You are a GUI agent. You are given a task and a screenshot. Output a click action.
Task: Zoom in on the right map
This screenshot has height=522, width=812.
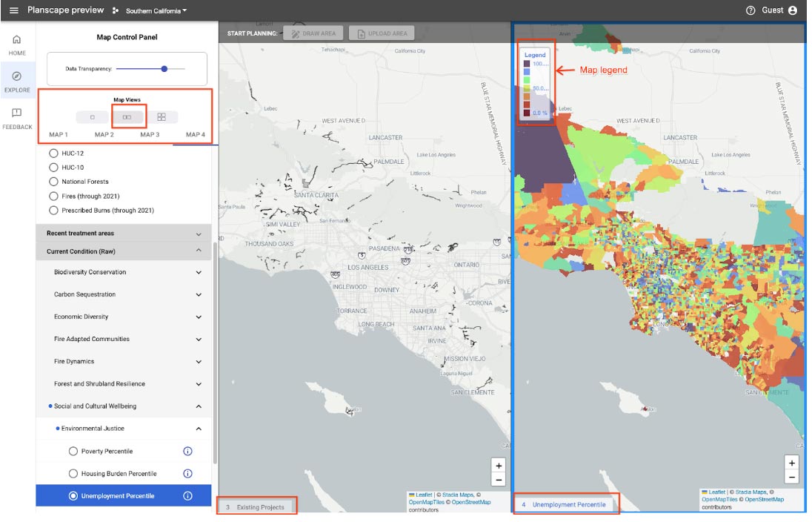click(x=792, y=463)
